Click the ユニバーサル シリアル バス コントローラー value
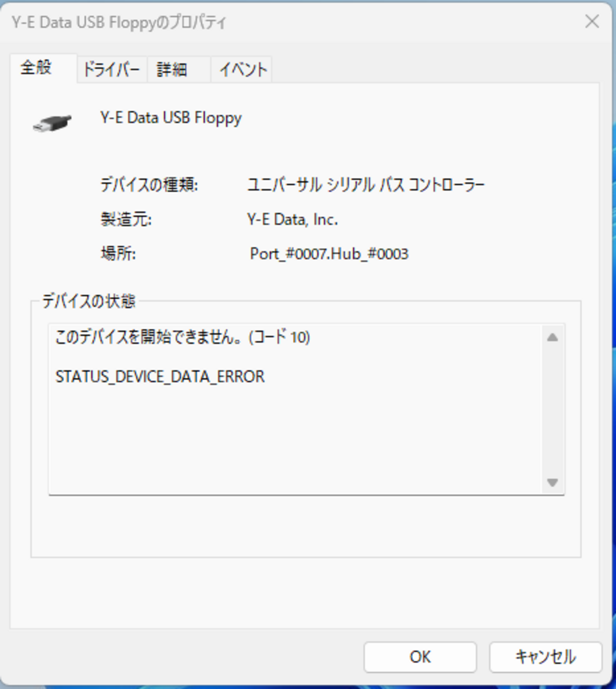This screenshot has height=689, width=616. click(x=366, y=185)
